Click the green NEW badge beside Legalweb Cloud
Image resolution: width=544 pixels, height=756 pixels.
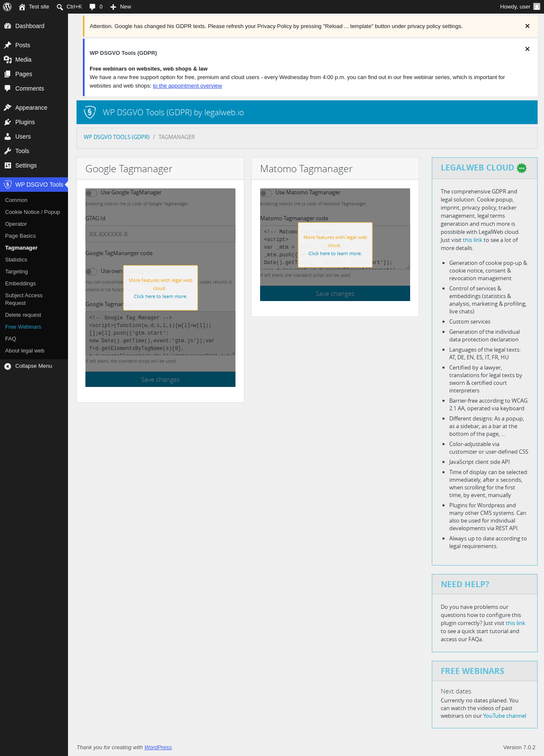pyautogui.click(x=522, y=168)
